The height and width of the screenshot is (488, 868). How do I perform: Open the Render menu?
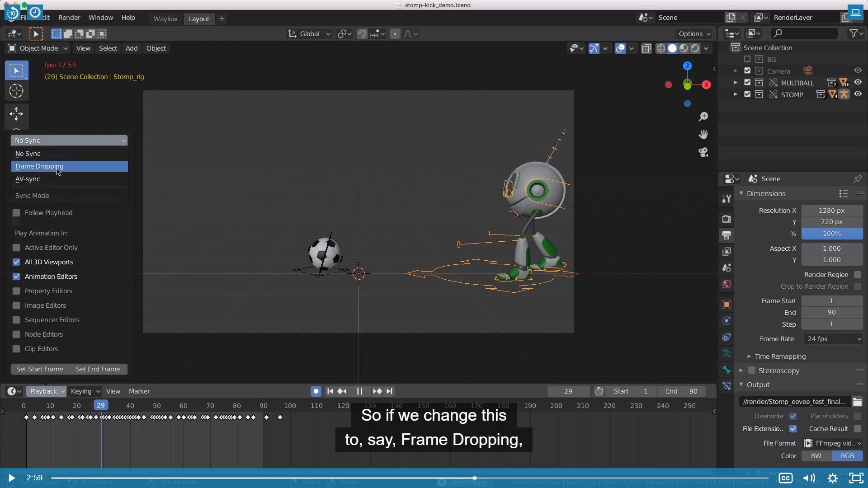click(69, 18)
